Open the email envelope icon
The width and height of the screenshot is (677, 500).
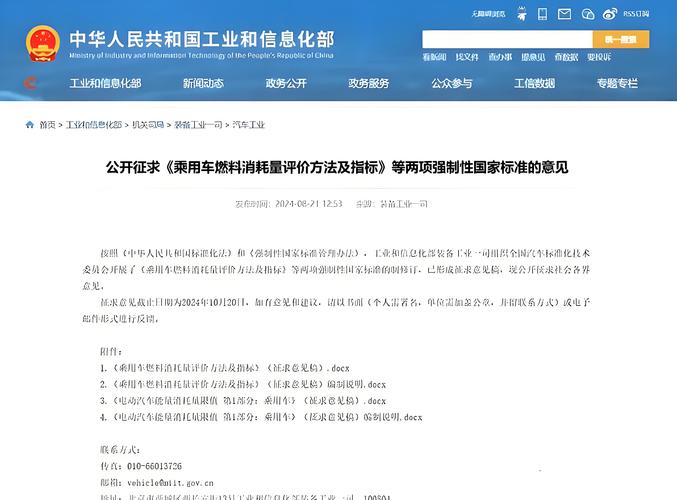tap(564, 14)
